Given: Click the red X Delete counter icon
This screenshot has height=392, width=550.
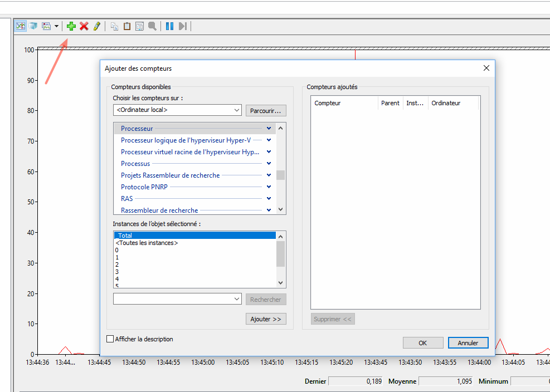Looking at the screenshot, I should click(84, 26).
